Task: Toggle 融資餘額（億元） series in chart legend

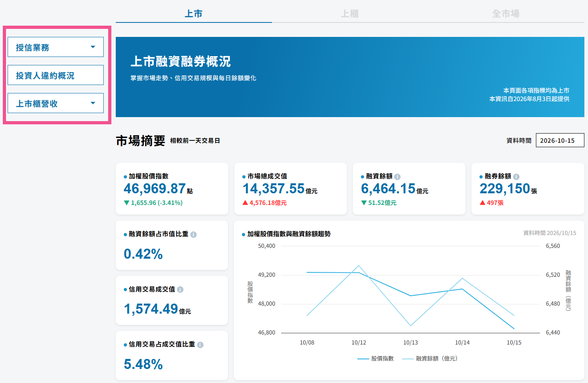Action: click(430, 359)
